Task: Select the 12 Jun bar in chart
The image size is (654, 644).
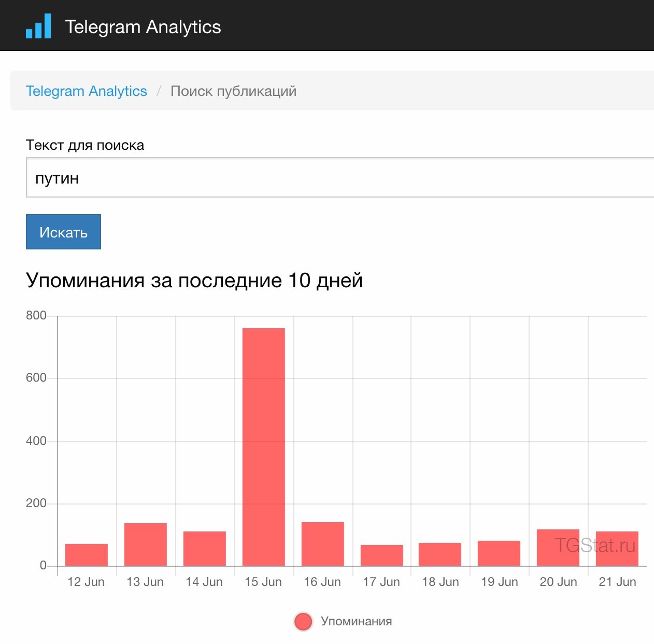Action: click(x=87, y=555)
